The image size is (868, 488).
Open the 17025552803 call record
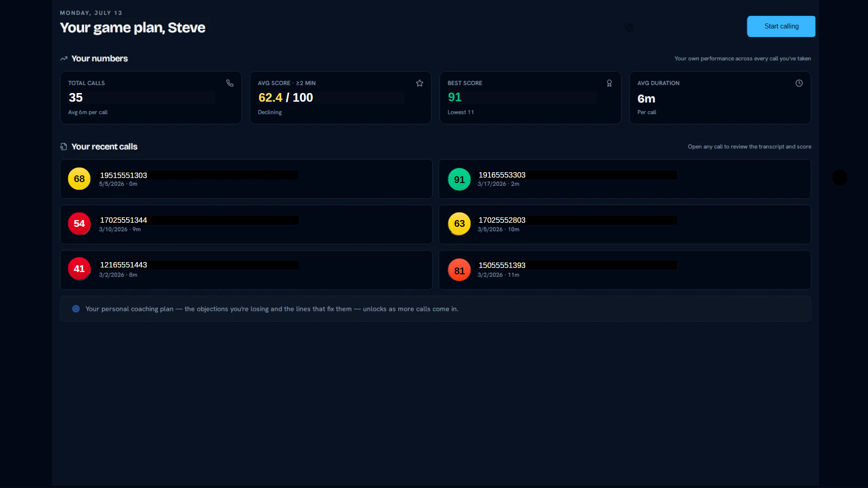tap(624, 225)
